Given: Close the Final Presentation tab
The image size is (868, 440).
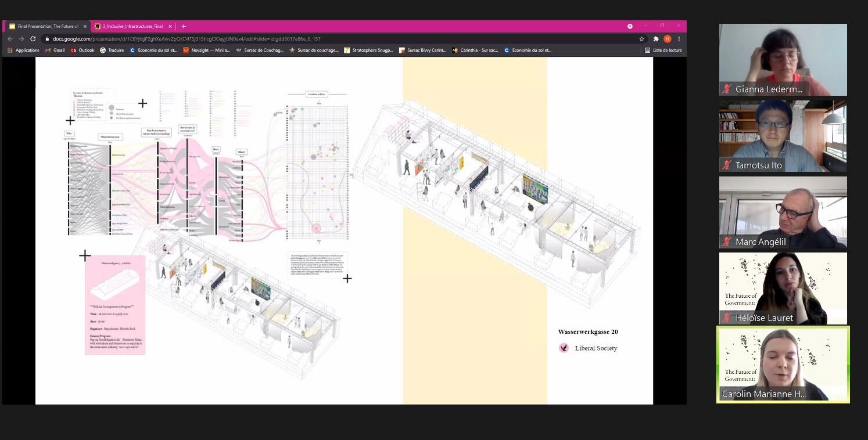Looking at the screenshot, I should click(x=85, y=26).
